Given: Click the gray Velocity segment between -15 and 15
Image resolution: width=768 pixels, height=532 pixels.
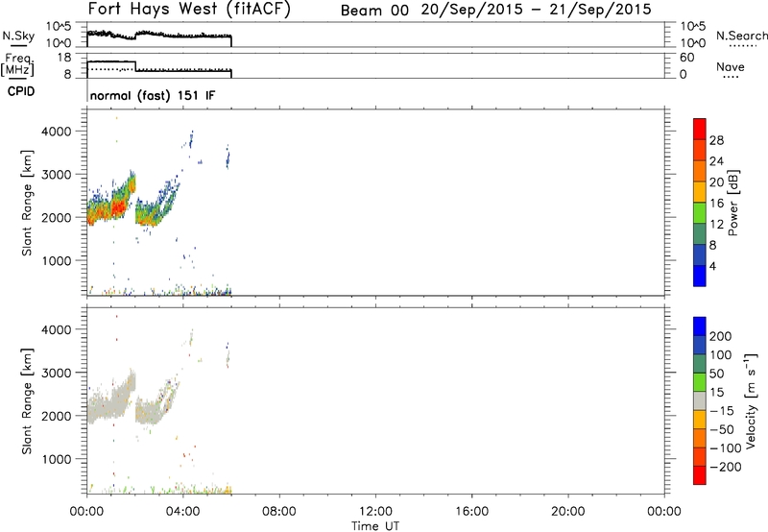Looking at the screenshot, I should click(700, 400).
